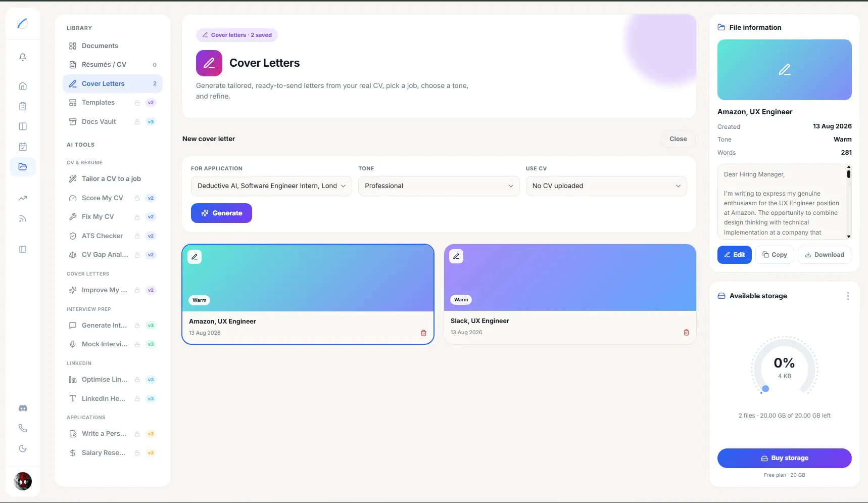
Task: Open LinkedIn Headline tool
Action: coord(113,399)
